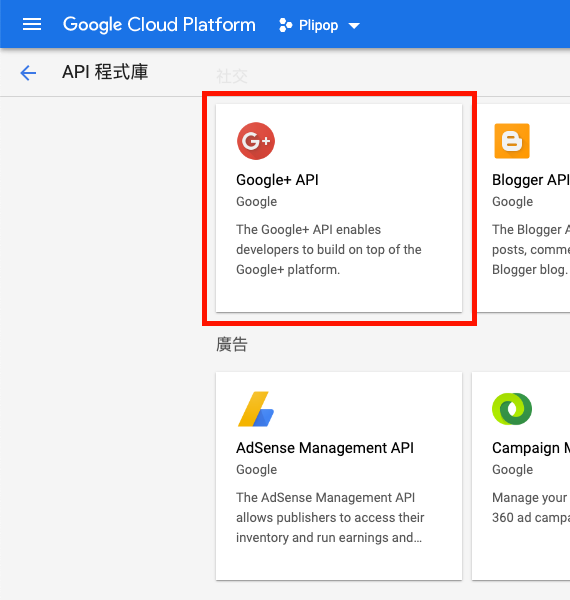Click the orange Blogger icon
Viewport: 570px width, 600px height.
tap(512, 141)
